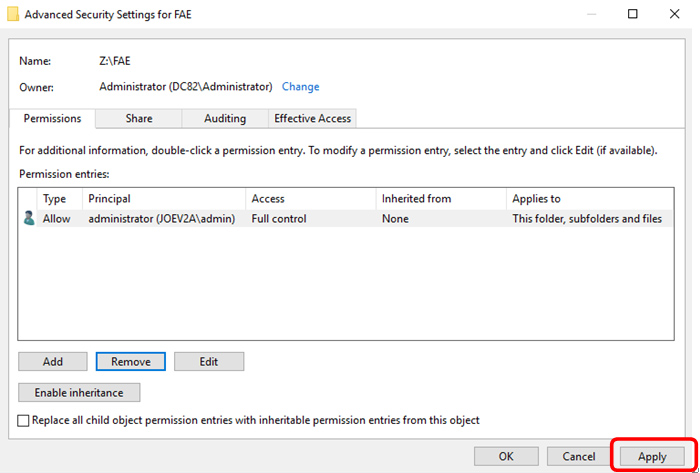
Task: Click the folder icon in title bar
Action: 12,15
